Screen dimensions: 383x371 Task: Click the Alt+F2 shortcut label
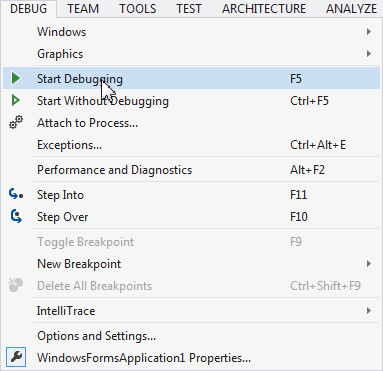point(307,170)
